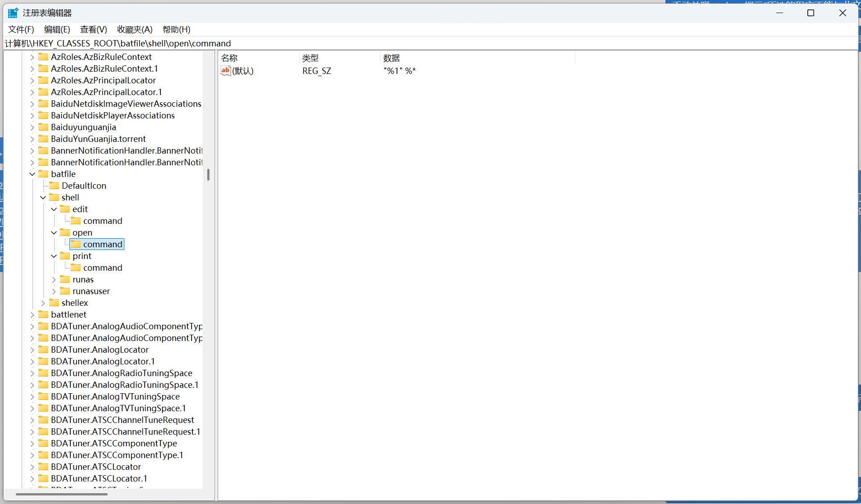This screenshot has height=504, width=861.
Task: Click the registry path address bar
Action: [x=430, y=43]
